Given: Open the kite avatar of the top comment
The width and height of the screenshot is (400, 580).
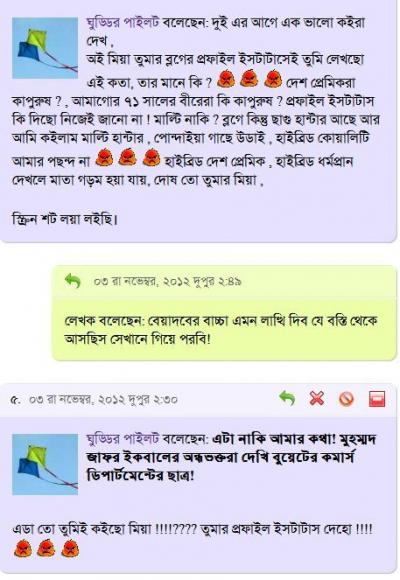Looking at the screenshot, I should (45, 48).
